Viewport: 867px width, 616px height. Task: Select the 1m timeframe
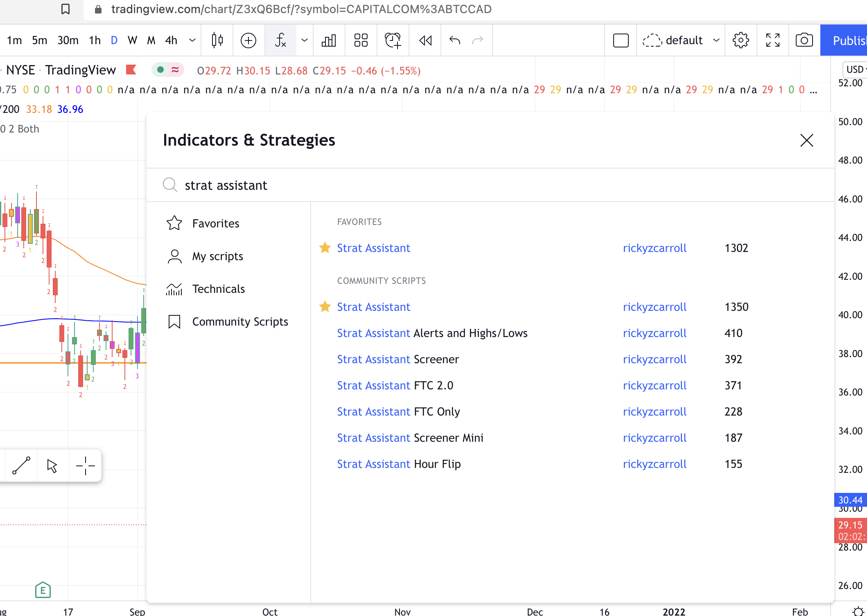[x=14, y=40]
